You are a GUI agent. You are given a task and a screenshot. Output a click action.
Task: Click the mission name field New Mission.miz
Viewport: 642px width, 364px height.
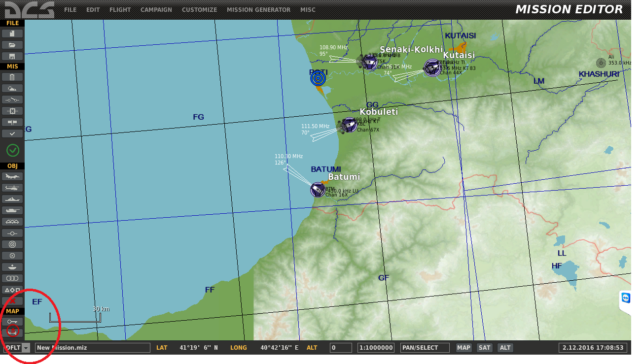click(93, 348)
